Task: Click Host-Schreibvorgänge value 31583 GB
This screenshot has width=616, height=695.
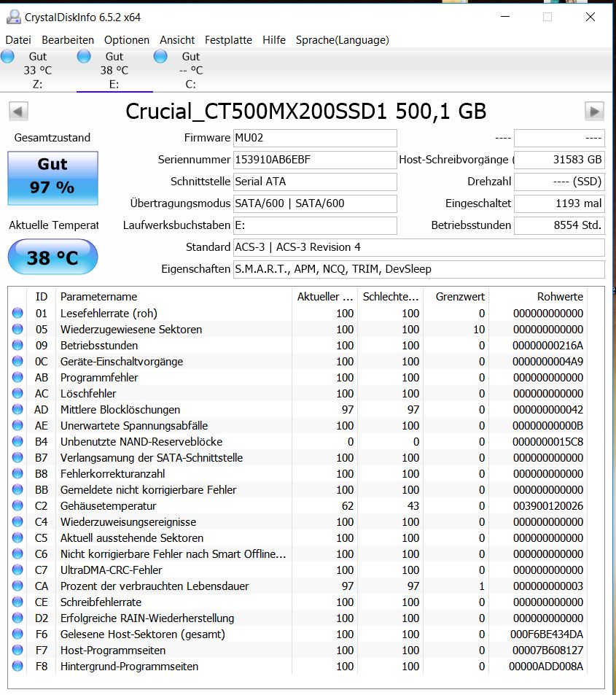Action: (559, 160)
